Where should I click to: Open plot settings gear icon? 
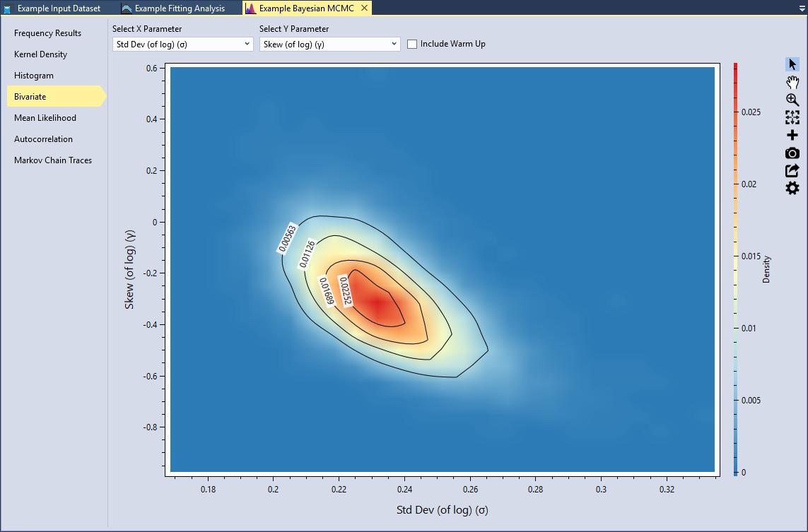(x=792, y=188)
